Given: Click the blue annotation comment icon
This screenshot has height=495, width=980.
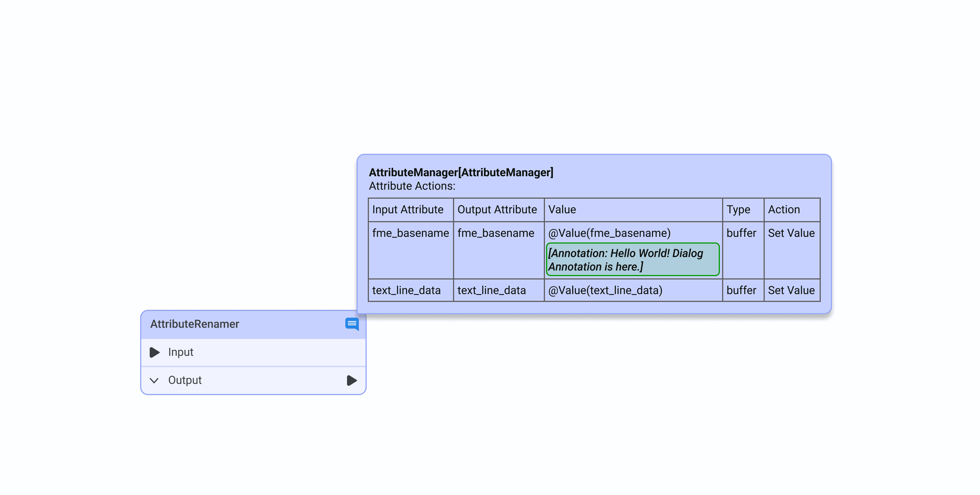Looking at the screenshot, I should point(352,324).
